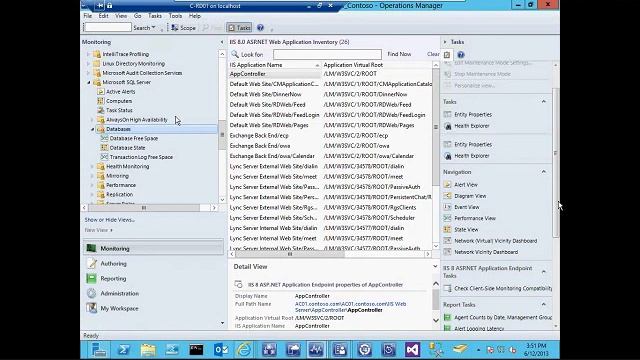
Task: Expand Linux Directory Monitoring node
Action: click(x=88, y=64)
